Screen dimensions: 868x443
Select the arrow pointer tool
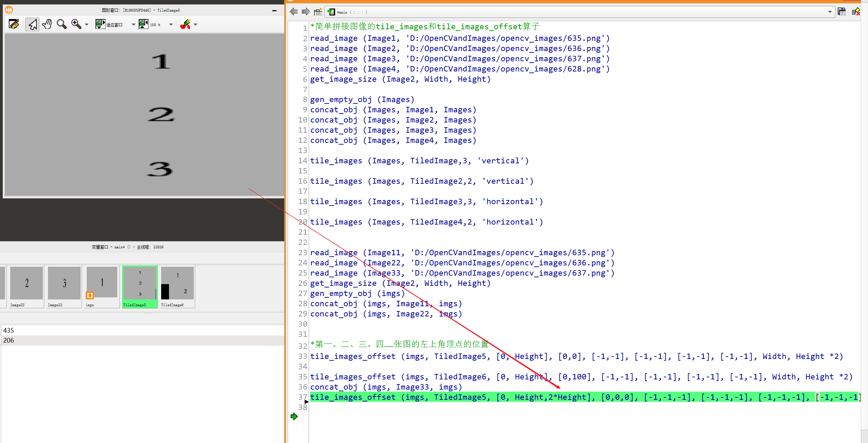coord(32,24)
